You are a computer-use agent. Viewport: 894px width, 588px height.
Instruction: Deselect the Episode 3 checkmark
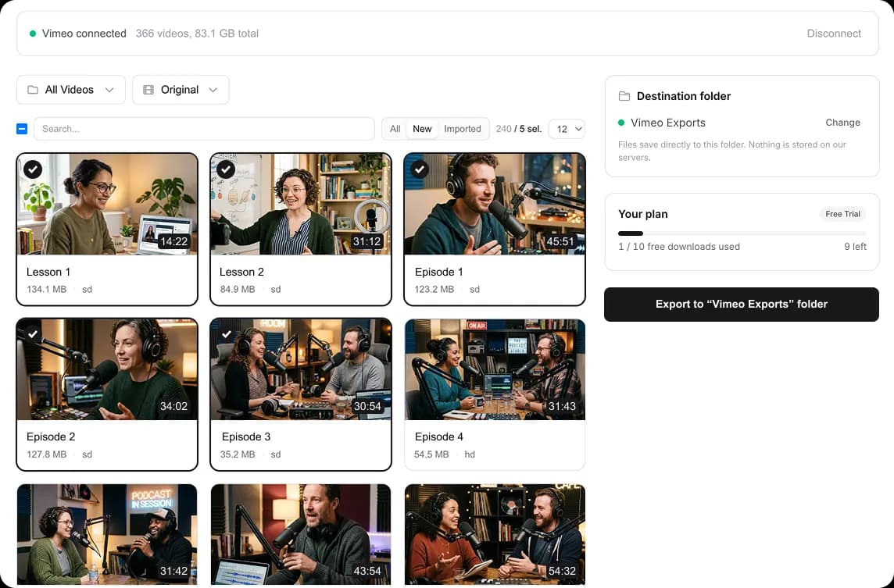pos(227,334)
